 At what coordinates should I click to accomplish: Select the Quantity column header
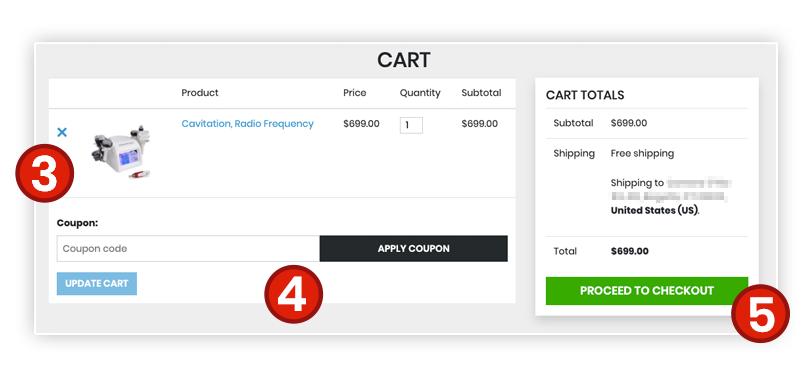coord(420,93)
